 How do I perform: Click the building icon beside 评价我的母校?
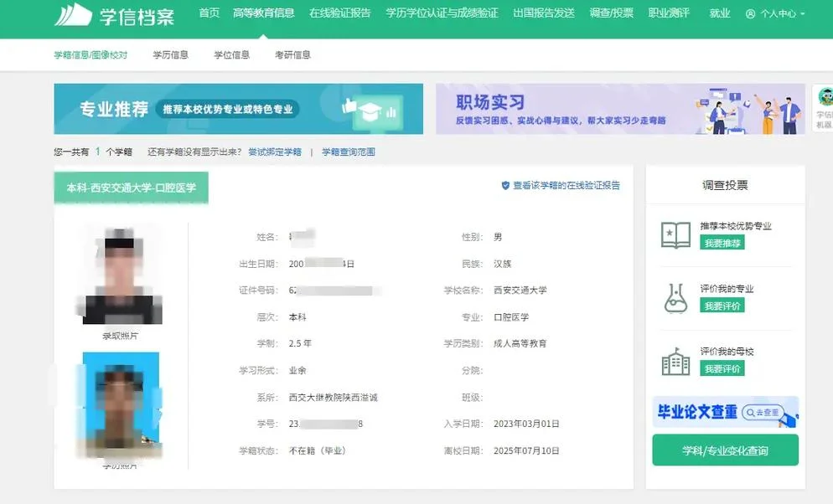coord(675,362)
